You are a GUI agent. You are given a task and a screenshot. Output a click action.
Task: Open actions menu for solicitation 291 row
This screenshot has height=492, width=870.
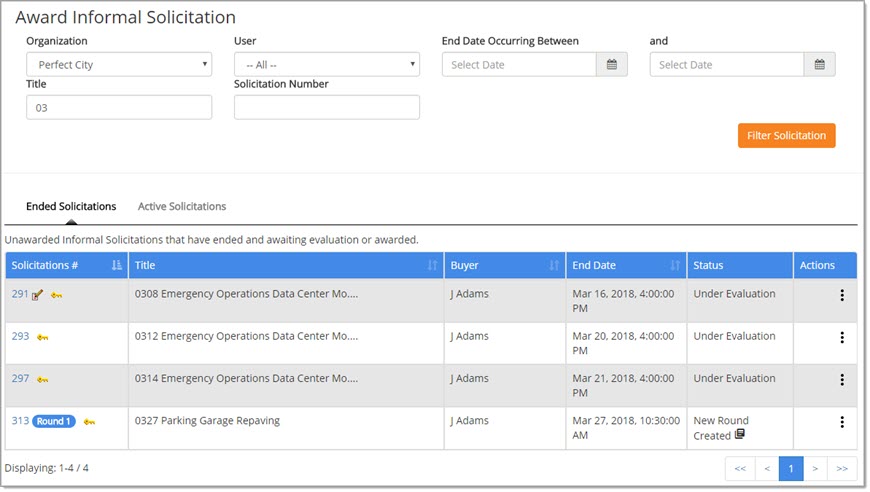coord(841,295)
